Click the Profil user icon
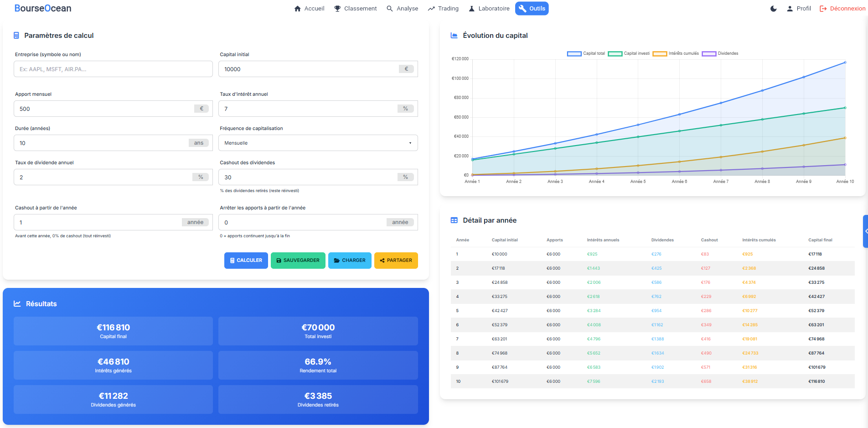 pyautogui.click(x=790, y=9)
